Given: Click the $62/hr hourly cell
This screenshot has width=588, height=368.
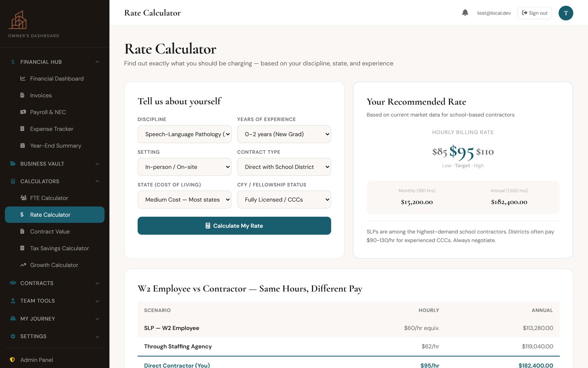Looking at the screenshot, I should 430,346.
